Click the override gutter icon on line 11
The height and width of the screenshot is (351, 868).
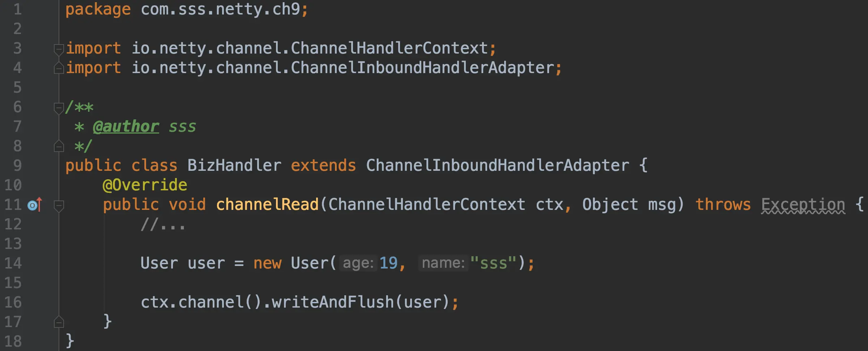[x=35, y=205]
